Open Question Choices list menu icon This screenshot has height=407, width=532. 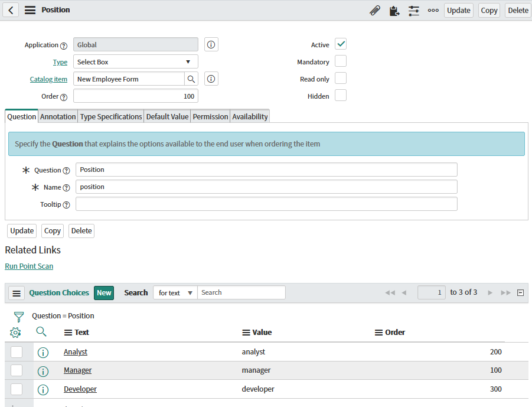[17, 293]
